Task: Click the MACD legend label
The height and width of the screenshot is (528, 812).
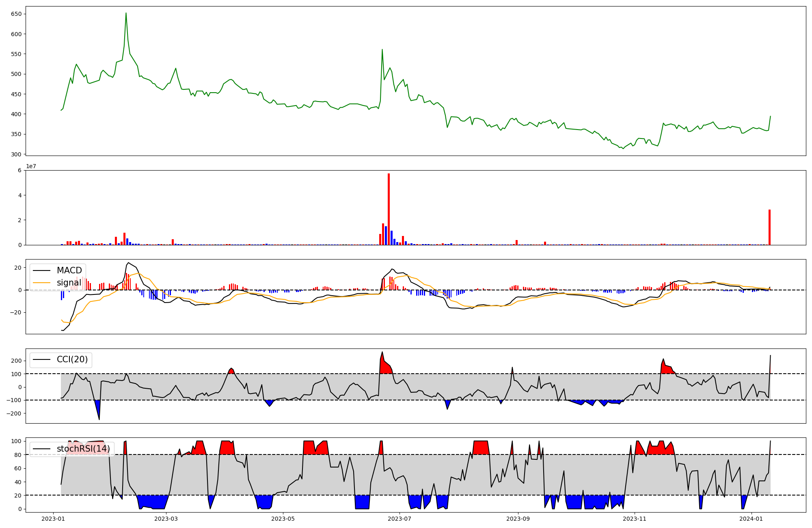Action: [x=69, y=270]
